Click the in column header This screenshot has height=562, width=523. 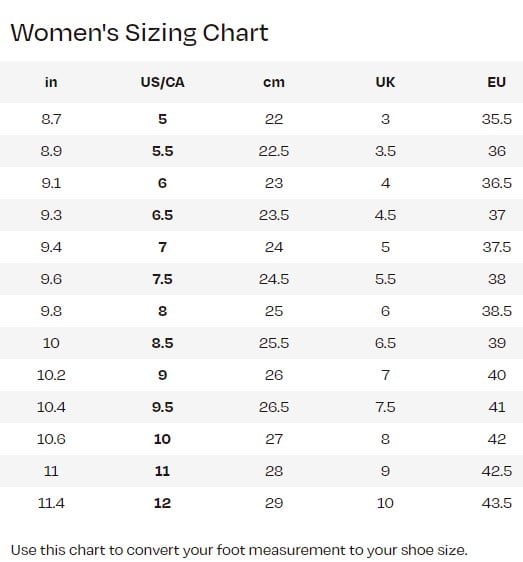pos(51,82)
